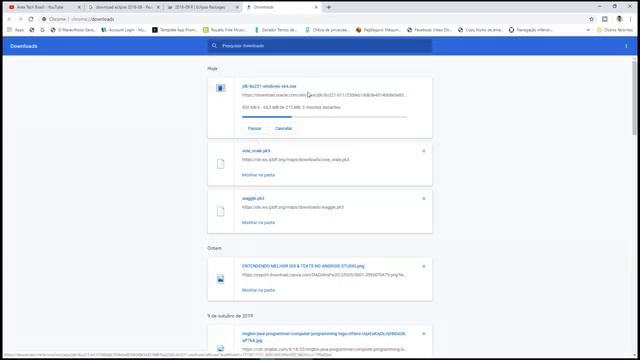Screen dimensions: 640x360
Task: Click the browser back arrow
Action: click(10, 19)
